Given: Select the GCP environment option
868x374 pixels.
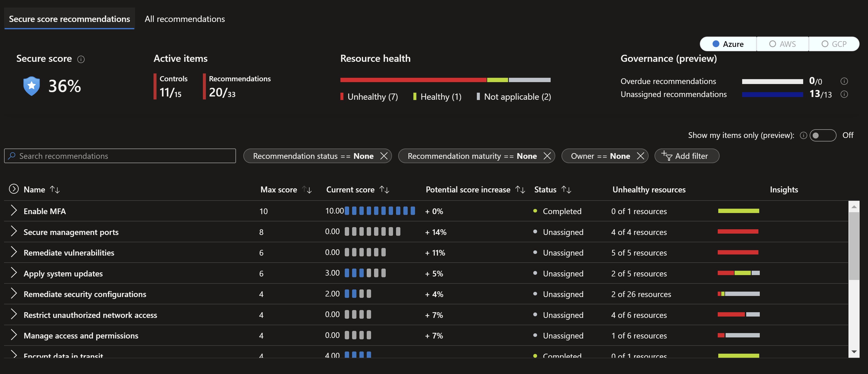Looking at the screenshot, I should pyautogui.click(x=834, y=44).
